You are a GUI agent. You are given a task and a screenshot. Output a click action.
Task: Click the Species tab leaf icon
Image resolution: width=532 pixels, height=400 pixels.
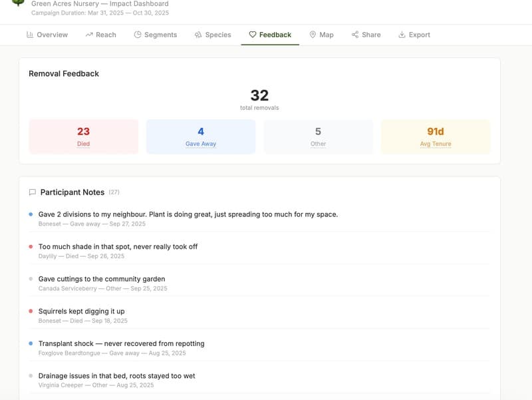pyautogui.click(x=198, y=35)
